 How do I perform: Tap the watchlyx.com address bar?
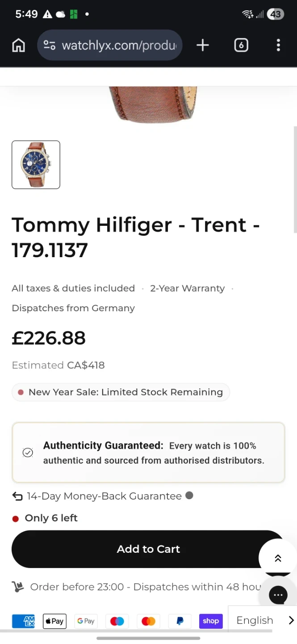[x=119, y=45]
